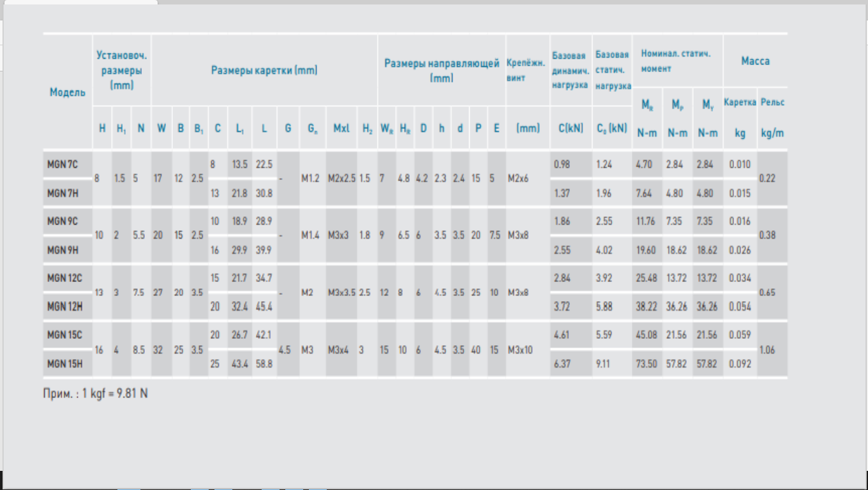Select the M2x2.5 thread size cell
868x490 pixels.
[x=341, y=179]
